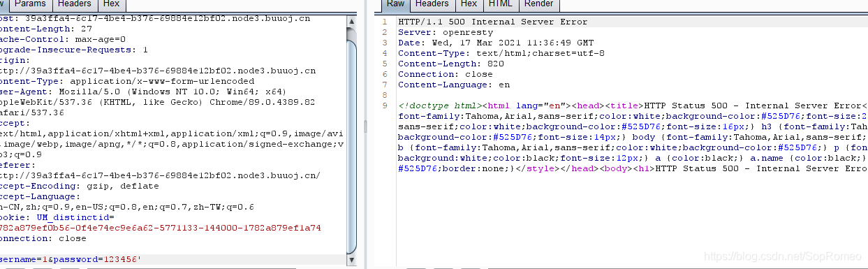Click the 'Content-Type: application/x-www-form-urlencoded' request line
The height and width of the screenshot is (269, 868).
tap(127, 81)
